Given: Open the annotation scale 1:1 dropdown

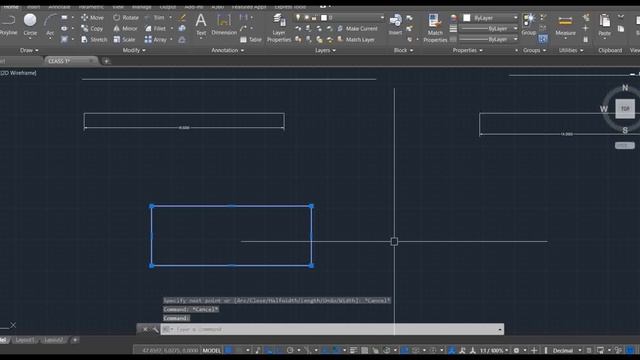Looking at the screenshot, I should click(494, 350).
